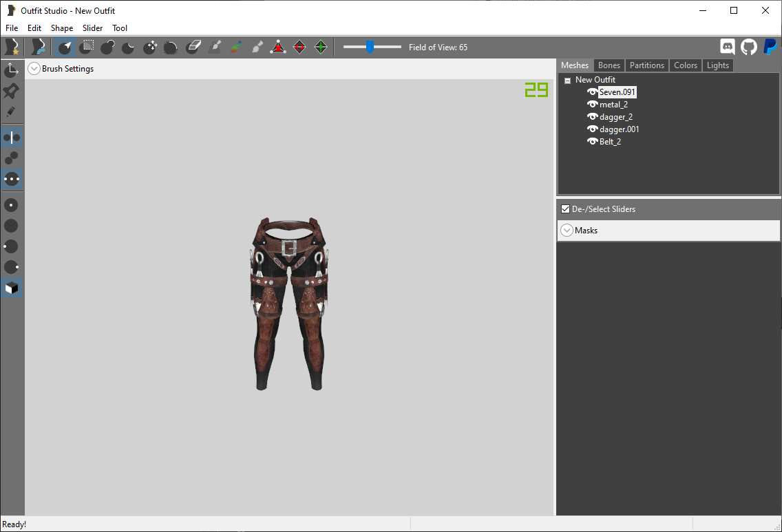
Task: Switch to back view (plain circle icon)
Action: click(x=12, y=226)
